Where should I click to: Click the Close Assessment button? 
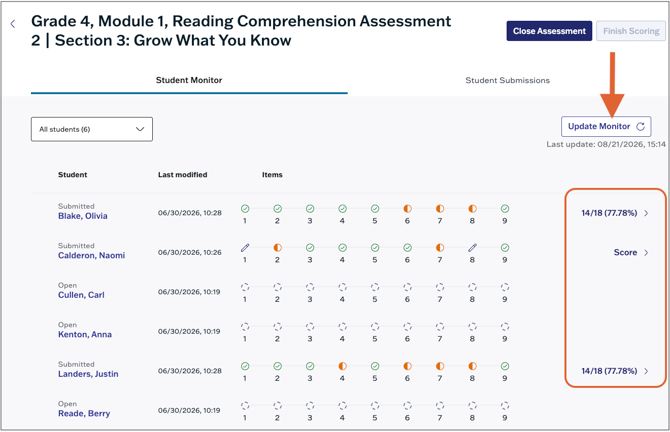point(549,31)
